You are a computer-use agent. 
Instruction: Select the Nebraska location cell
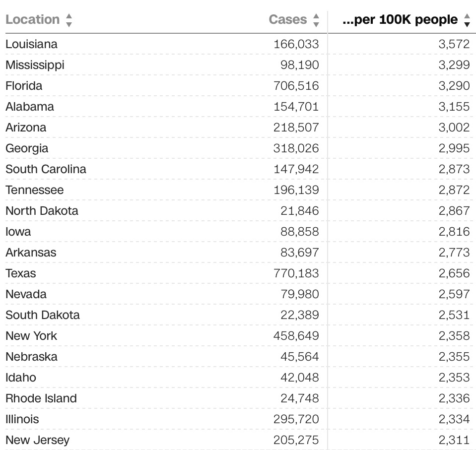31,357
